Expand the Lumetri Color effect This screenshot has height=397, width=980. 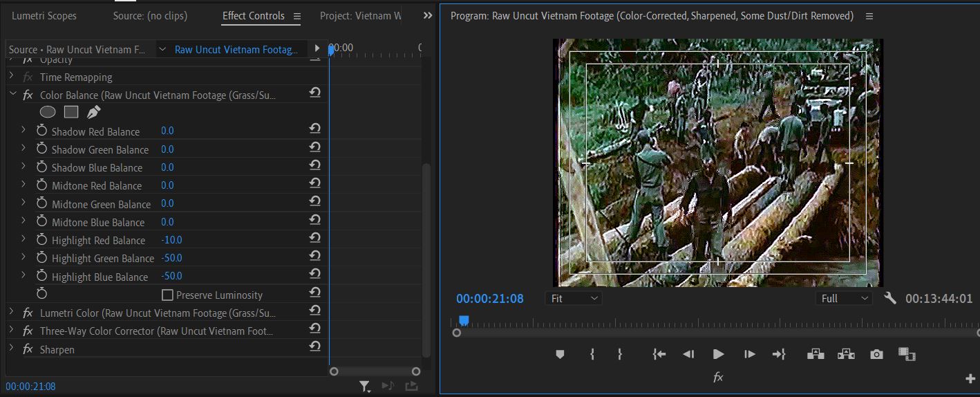point(12,312)
